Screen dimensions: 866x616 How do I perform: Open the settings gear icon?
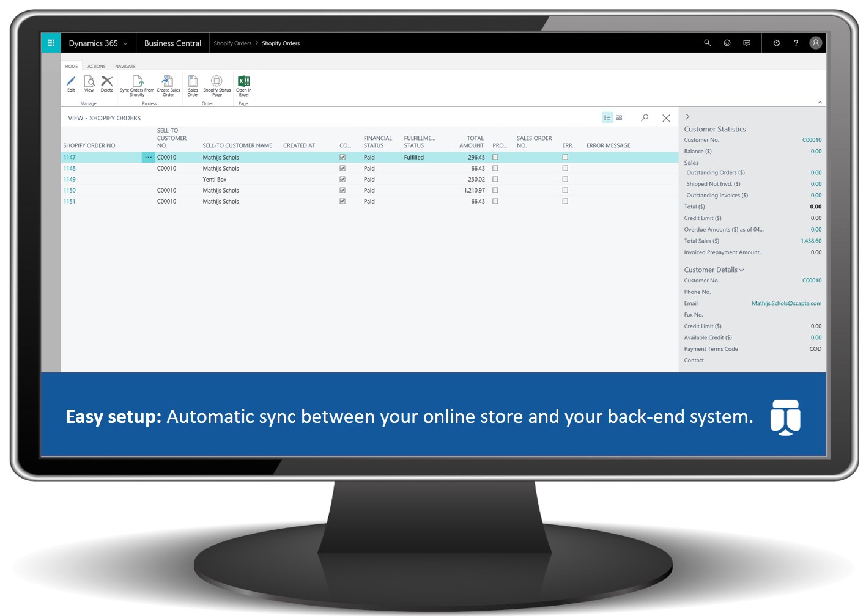tap(777, 43)
